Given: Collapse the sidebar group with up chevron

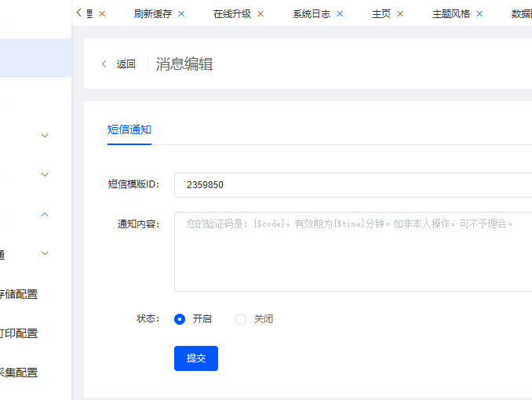Looking at the screenshot, I should [45, 214].
